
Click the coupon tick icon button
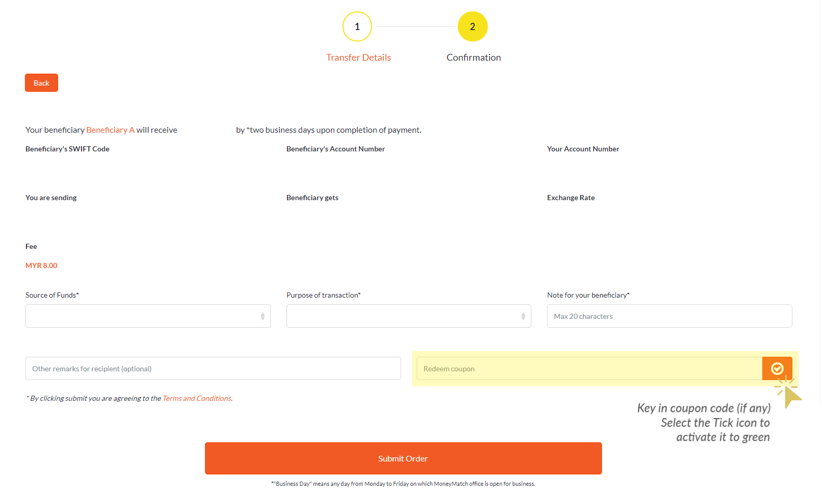point(777,369)
